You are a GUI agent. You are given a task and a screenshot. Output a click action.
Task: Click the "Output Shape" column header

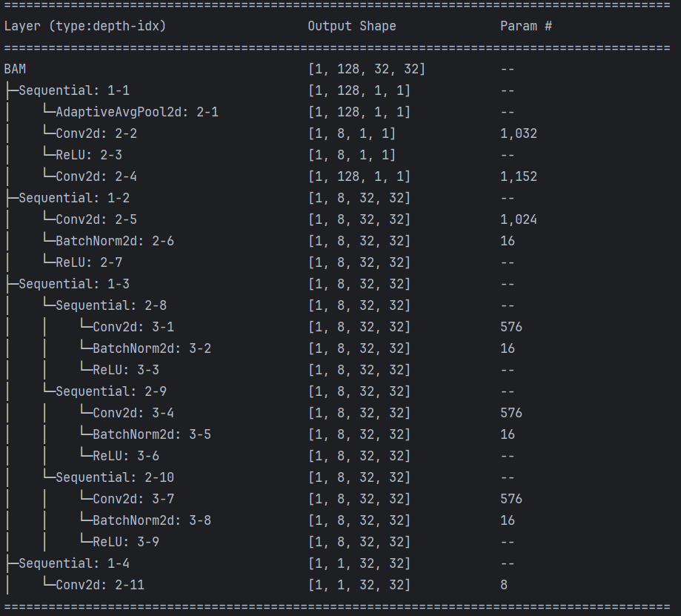tap(352, 26)
